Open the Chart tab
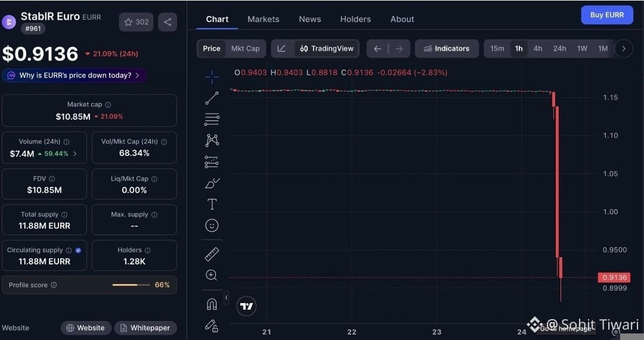 point(217,19)
